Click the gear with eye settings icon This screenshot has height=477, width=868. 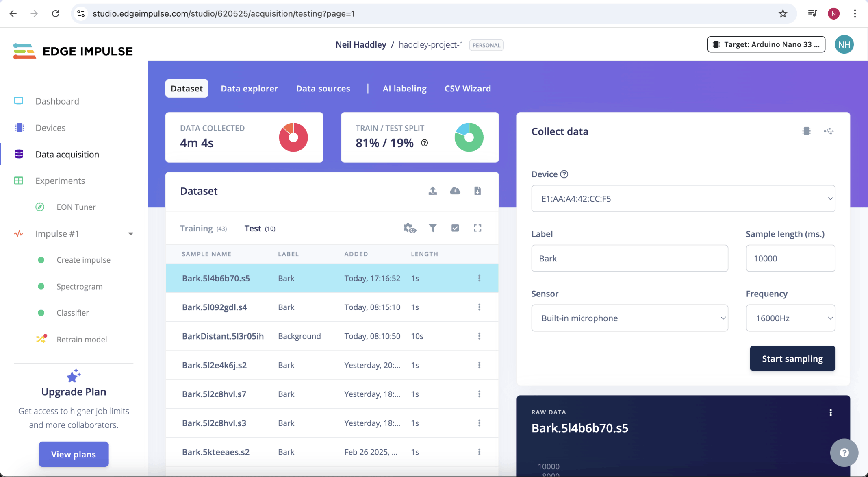410,228
